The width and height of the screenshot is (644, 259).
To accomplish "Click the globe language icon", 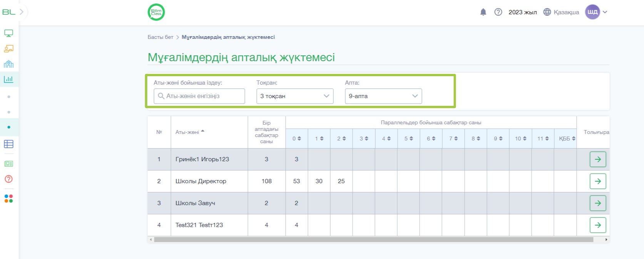I will click(547, 12).
